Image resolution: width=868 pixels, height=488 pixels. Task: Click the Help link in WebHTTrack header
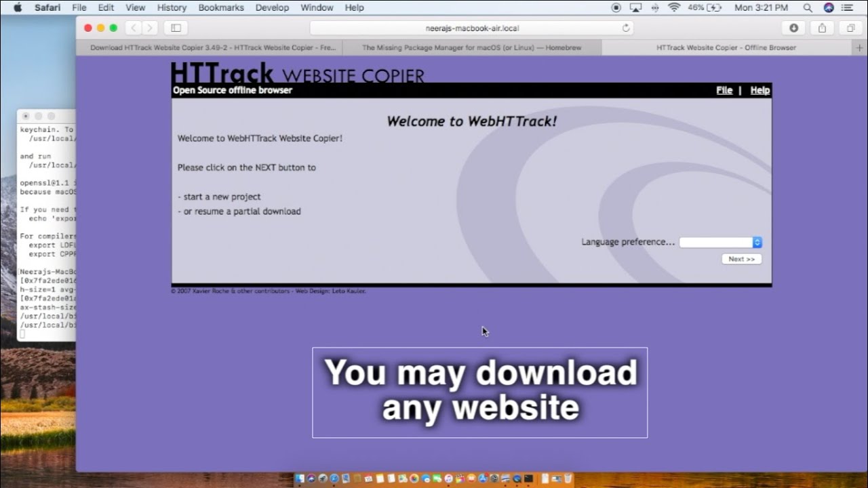tap(760, 90)
